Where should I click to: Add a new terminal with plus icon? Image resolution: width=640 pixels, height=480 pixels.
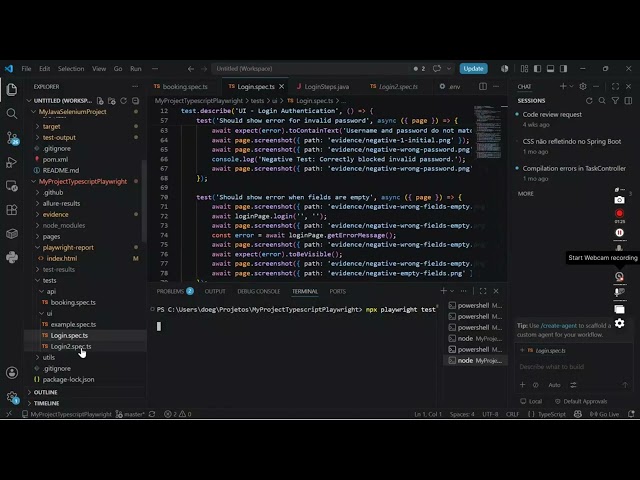[x=443, y=291]
